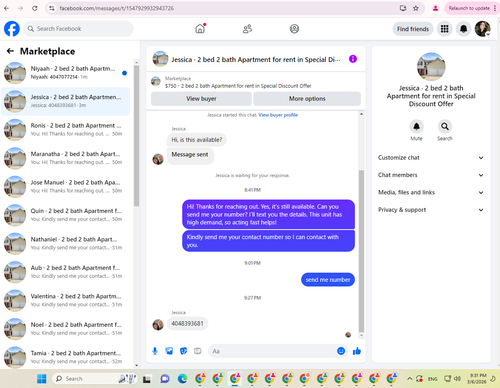This screenshot has width=500, height=388.
Task: Open the Friends icon in top navigation
Action: click(x=247, y=29)
